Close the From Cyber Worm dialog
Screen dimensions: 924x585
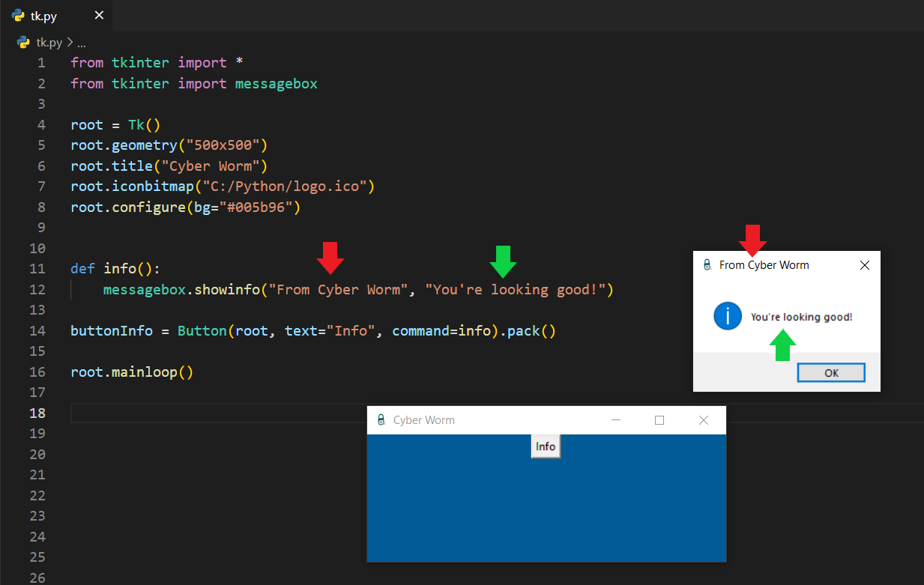pyautogui.click(x=864, y=264)
